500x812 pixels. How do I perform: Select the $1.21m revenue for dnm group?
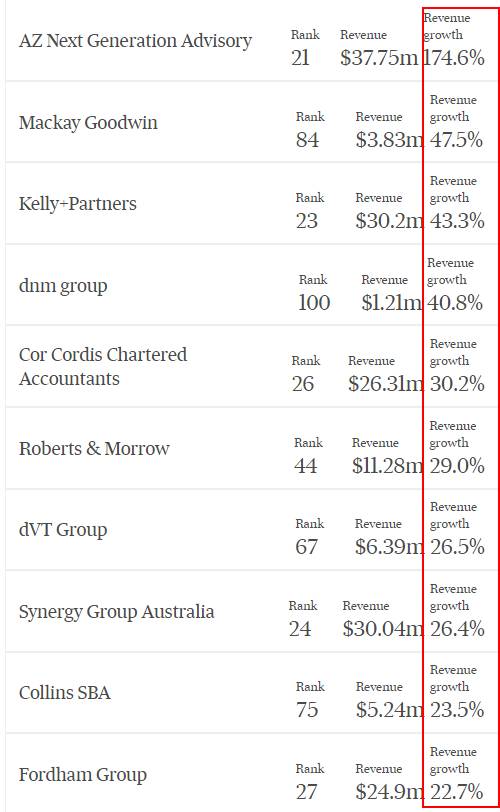click(x=392, y=303)
